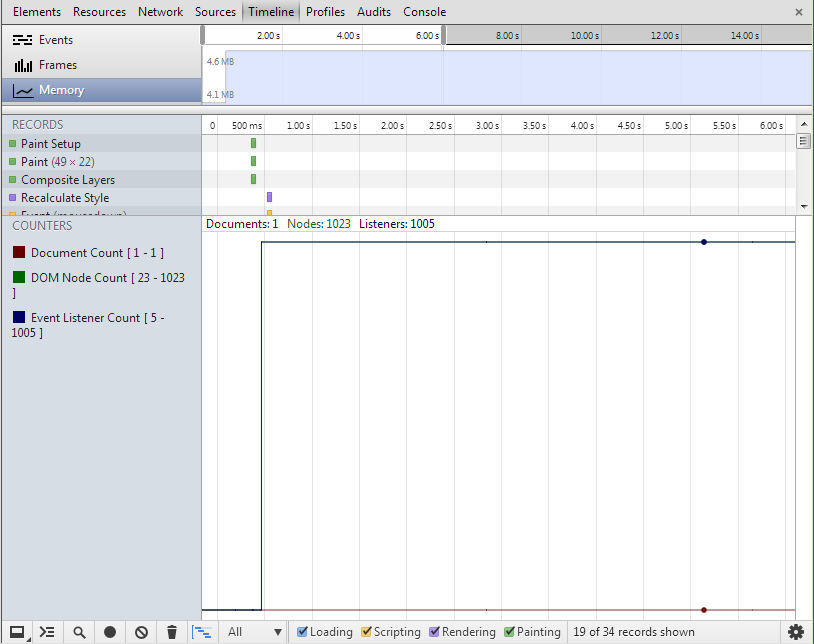Screen dimensions: 814x644
Task: Open the Network tab
Action: (160, 12)
